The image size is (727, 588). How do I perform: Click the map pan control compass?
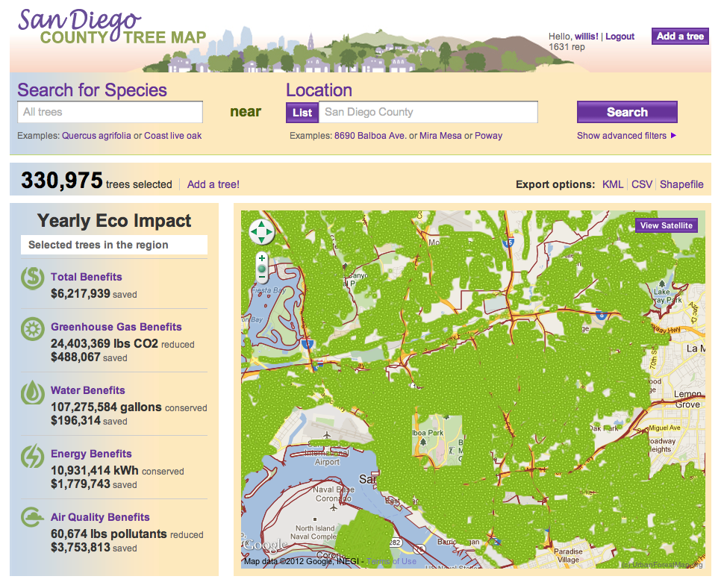(261, 231)
